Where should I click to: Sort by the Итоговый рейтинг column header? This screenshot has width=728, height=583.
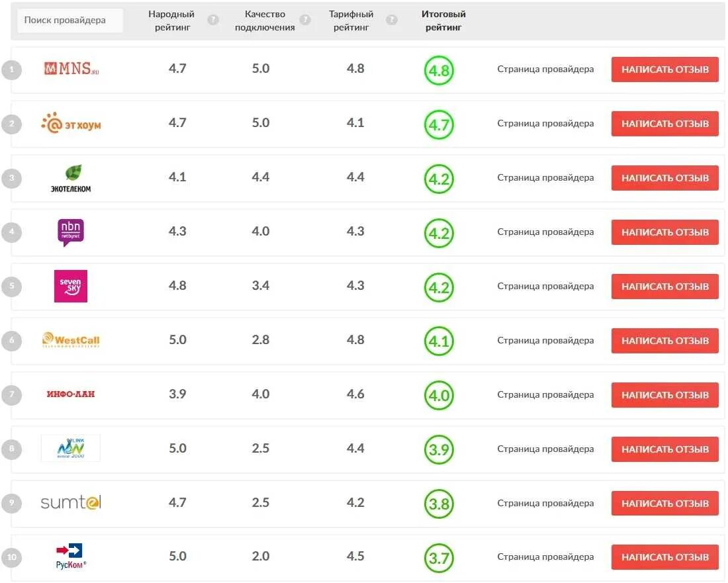pyautogui.click(x=443, y=21)
